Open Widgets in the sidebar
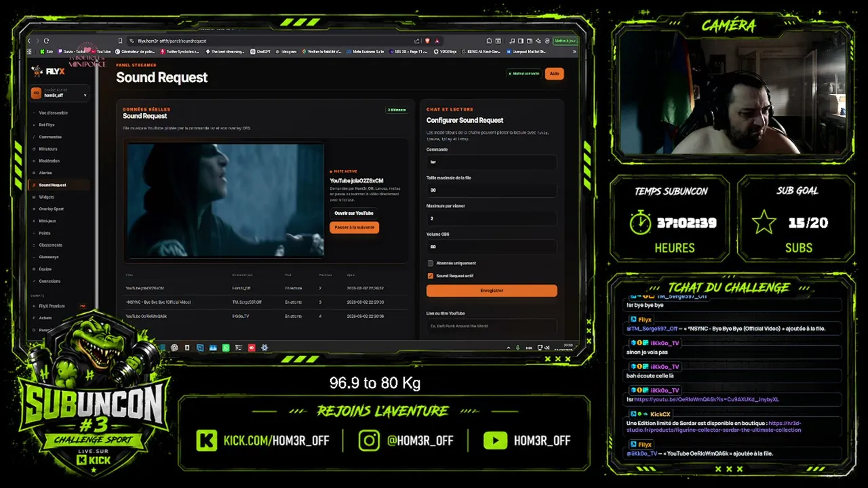 [46, 197]
